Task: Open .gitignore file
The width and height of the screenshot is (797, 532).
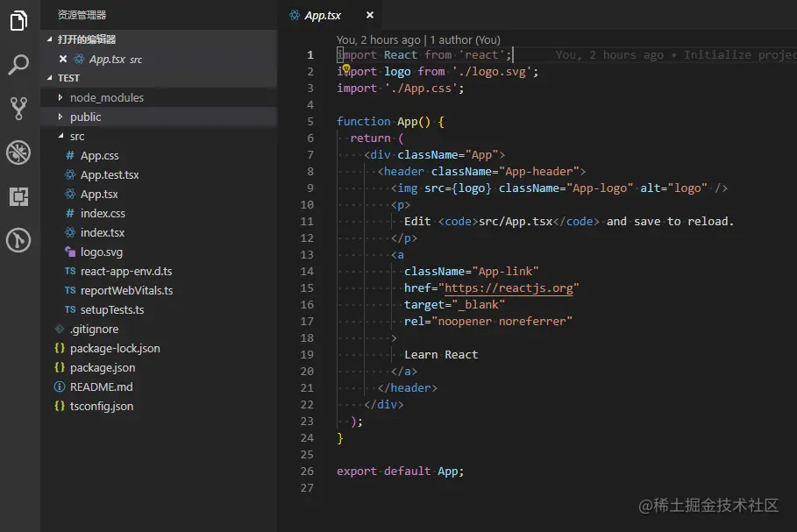Action: pyautogui.click(x=159, y=330)
